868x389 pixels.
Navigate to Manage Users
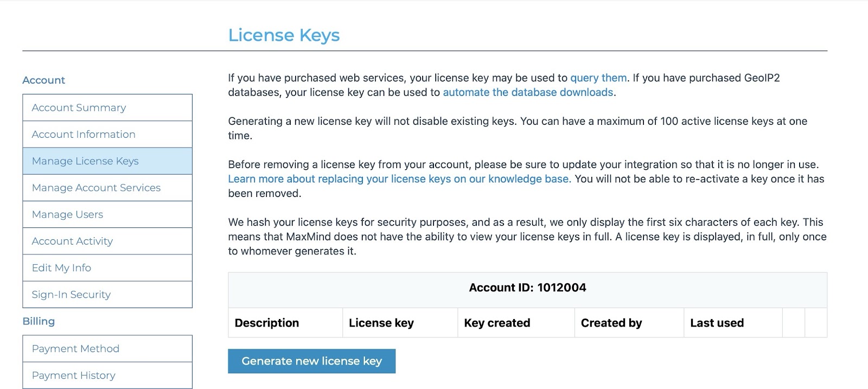[67, 214]
